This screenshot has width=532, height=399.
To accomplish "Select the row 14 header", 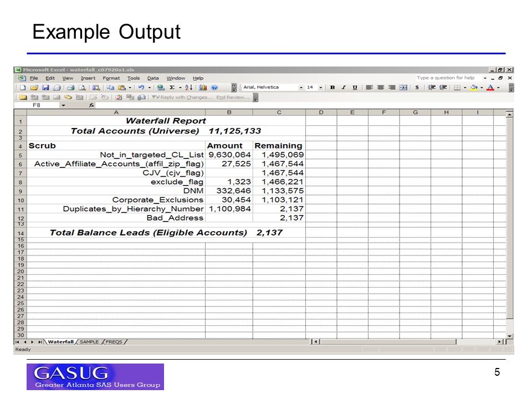I will tap(21, 233).
